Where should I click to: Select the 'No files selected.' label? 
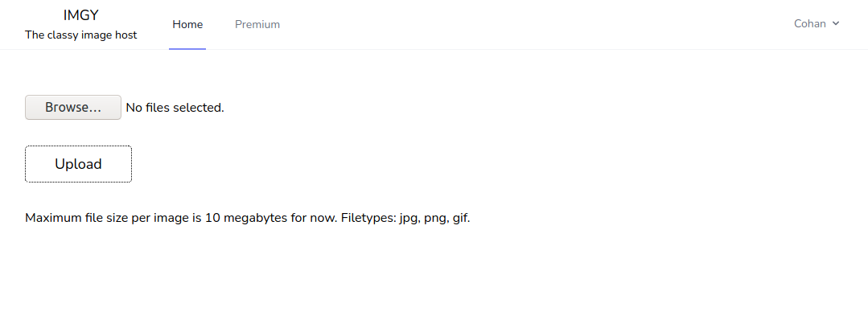coord(175,108)
